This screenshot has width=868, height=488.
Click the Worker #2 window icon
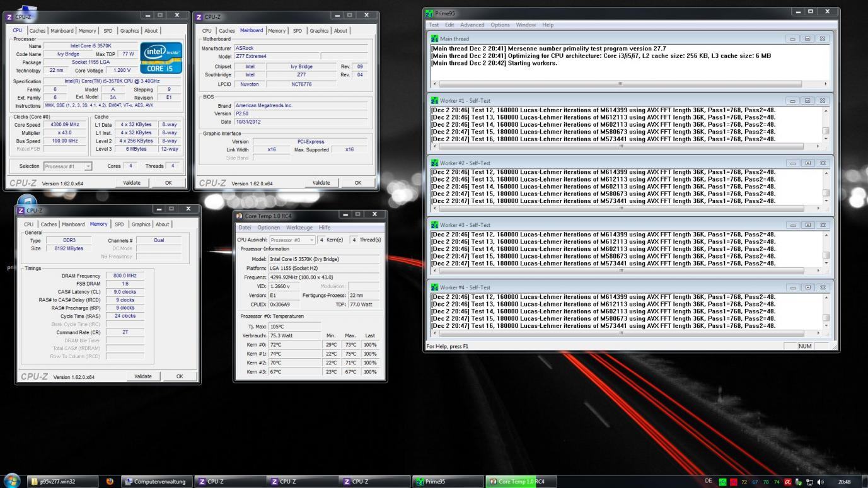[x=434, y=163]
